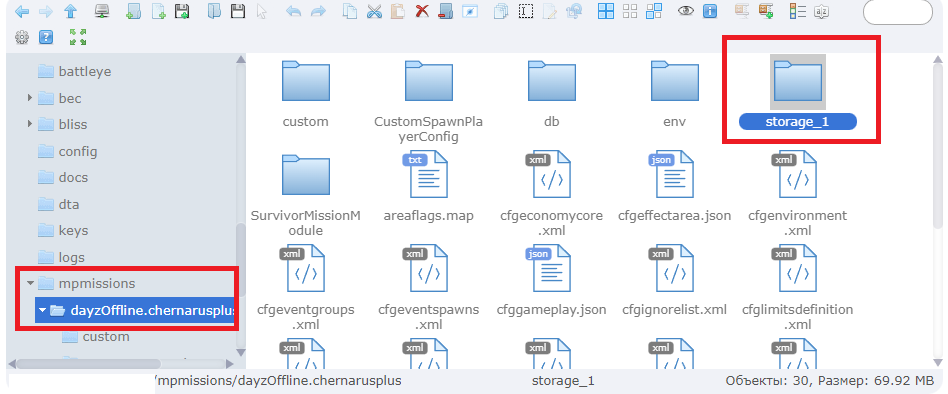The width and height of the screenshot is (948, 394).
Task: Duplicate the selected item with stacked-pages icon
Action: pyautogui.click(x=502, y=11)
